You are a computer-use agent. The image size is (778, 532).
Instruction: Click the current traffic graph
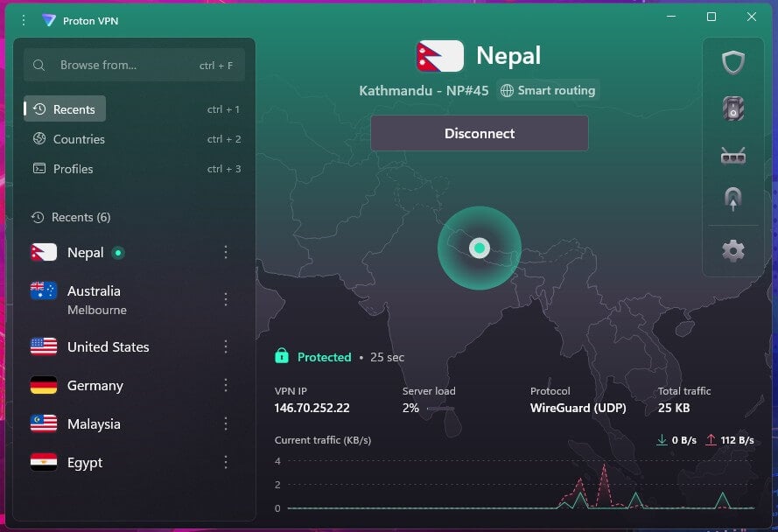[516, 485]
